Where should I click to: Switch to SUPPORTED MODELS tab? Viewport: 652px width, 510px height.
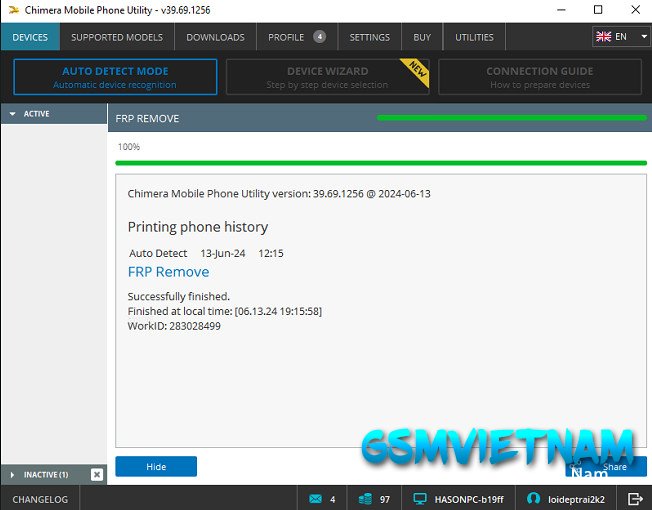point(117,37)
